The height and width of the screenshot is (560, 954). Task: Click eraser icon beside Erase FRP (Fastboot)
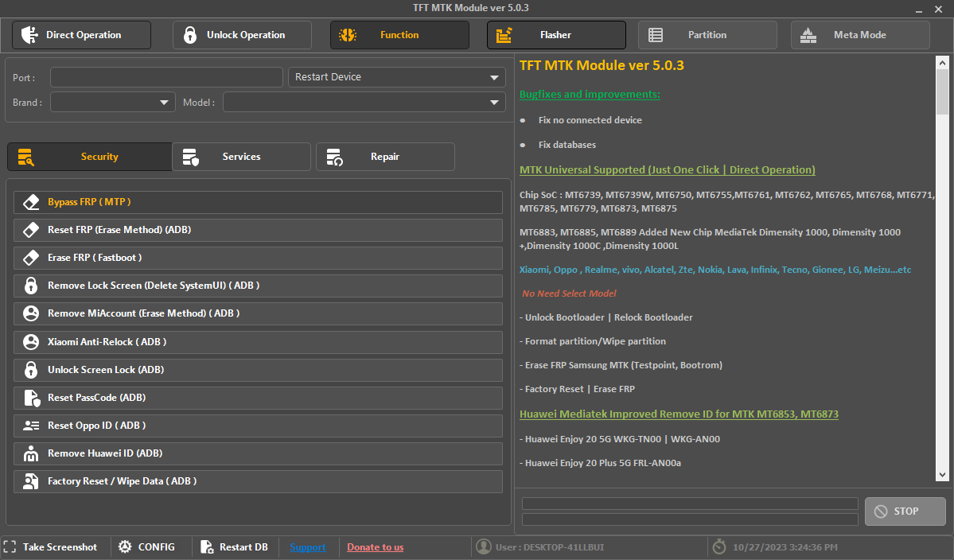coord(31,258)
